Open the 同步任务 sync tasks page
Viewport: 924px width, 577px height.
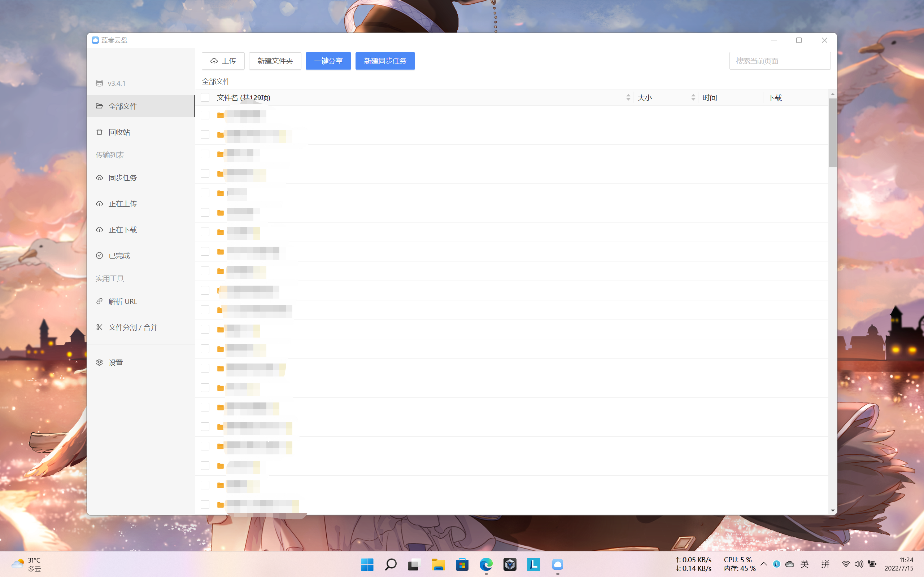click(122, 178)
